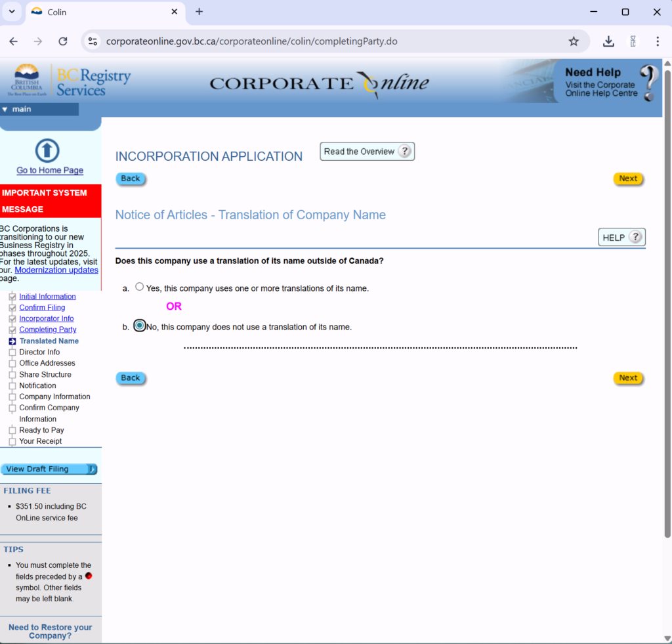The width and height of the screenshot is (672, 644).
Task: Reload the page using the refresh icon
Action: (x=63, y=41)
